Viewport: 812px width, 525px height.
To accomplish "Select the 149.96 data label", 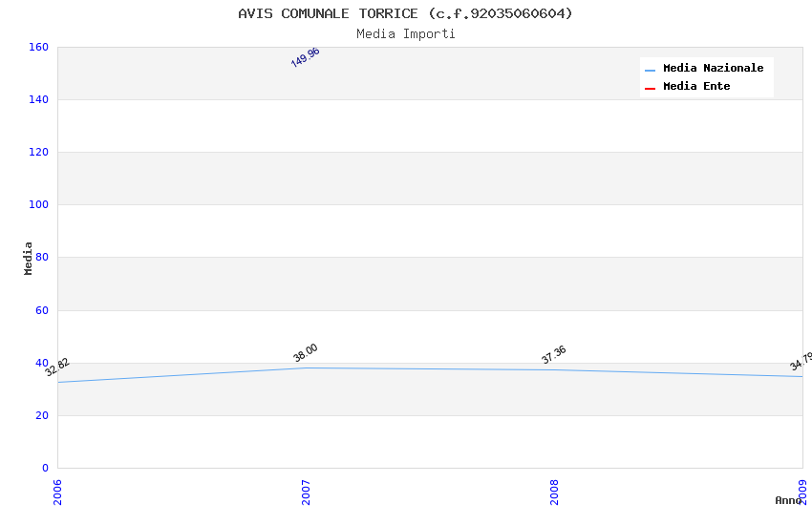I will [x=305, y=57].
